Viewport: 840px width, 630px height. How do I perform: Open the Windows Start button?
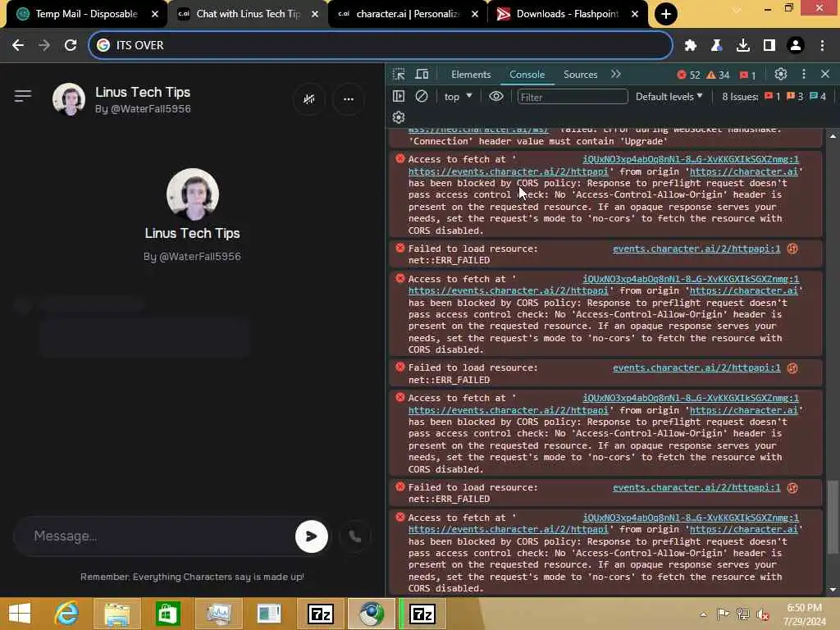click(20, 614)
